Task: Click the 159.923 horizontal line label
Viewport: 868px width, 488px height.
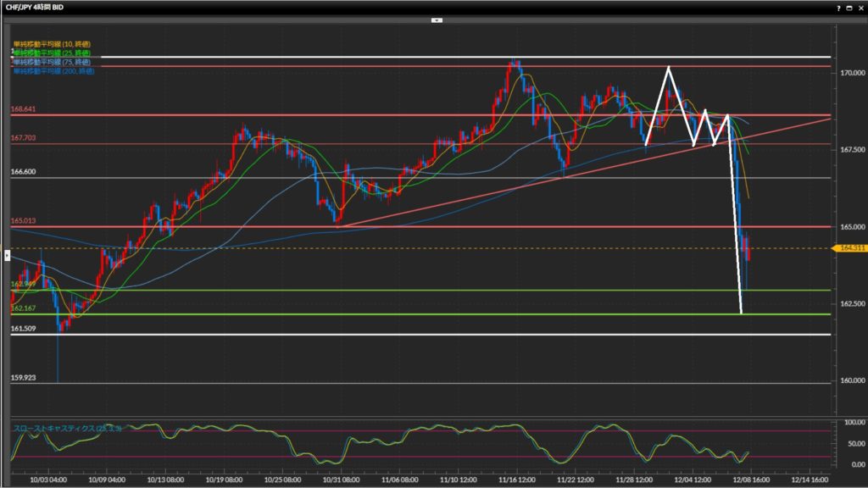Action: click(x=23, y=377)
